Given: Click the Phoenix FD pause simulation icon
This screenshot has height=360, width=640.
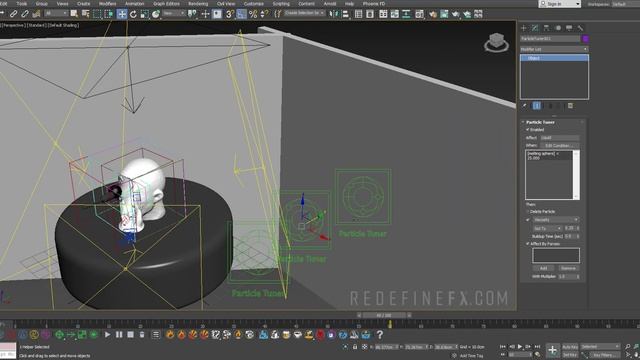Looking at the screenshot, I should [x=119, y=335].
